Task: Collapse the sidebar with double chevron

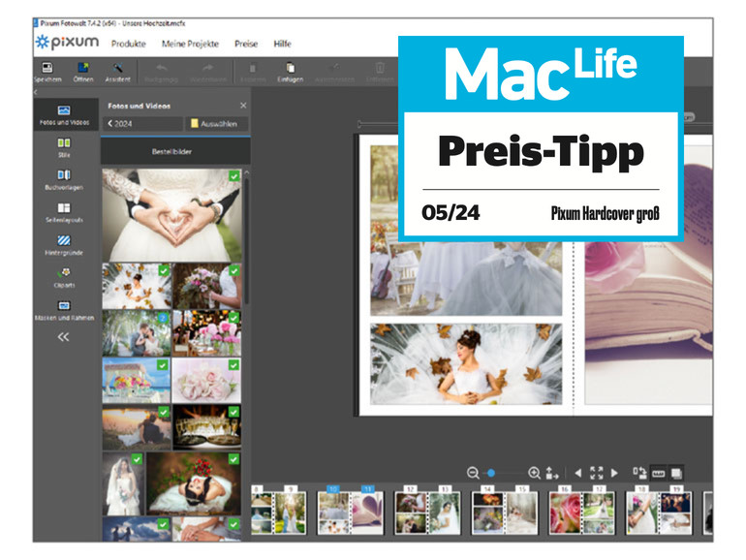Action: click(x=63, y=337)
